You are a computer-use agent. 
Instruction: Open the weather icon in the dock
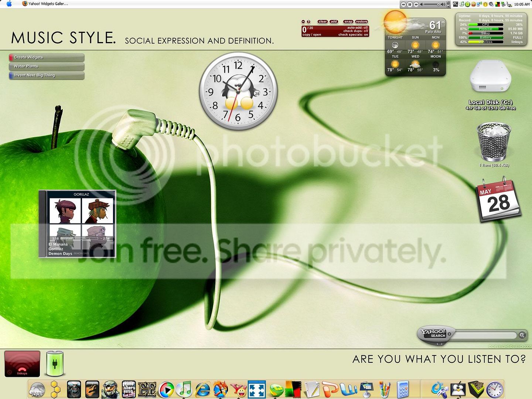(37, 390)
